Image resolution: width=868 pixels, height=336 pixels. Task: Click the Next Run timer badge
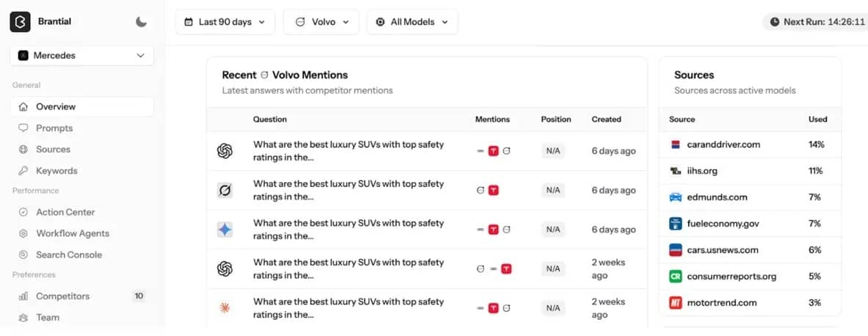(817, 22)
